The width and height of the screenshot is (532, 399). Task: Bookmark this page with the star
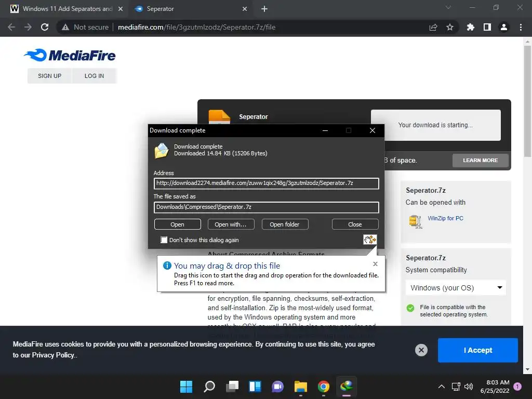(x=450, y=27)
